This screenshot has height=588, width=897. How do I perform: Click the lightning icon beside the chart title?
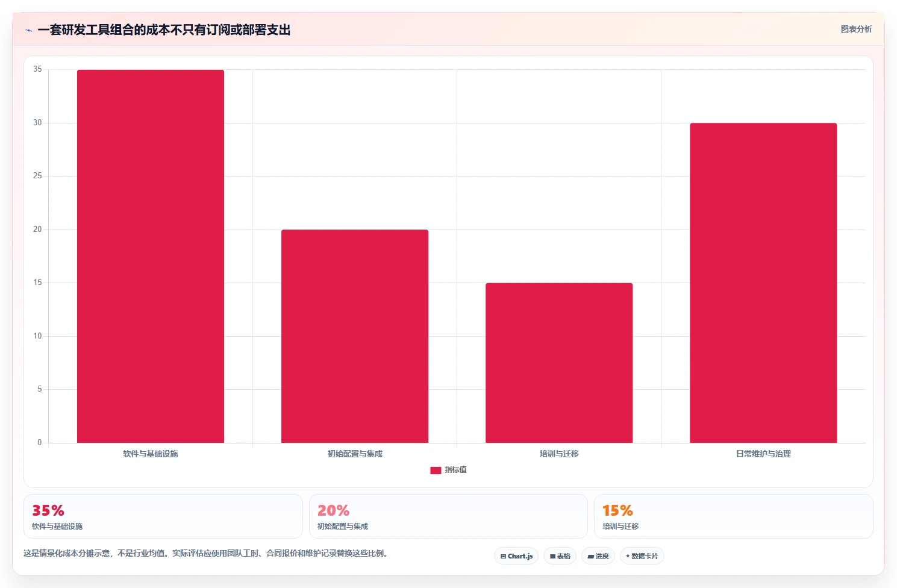click(28, 30)
